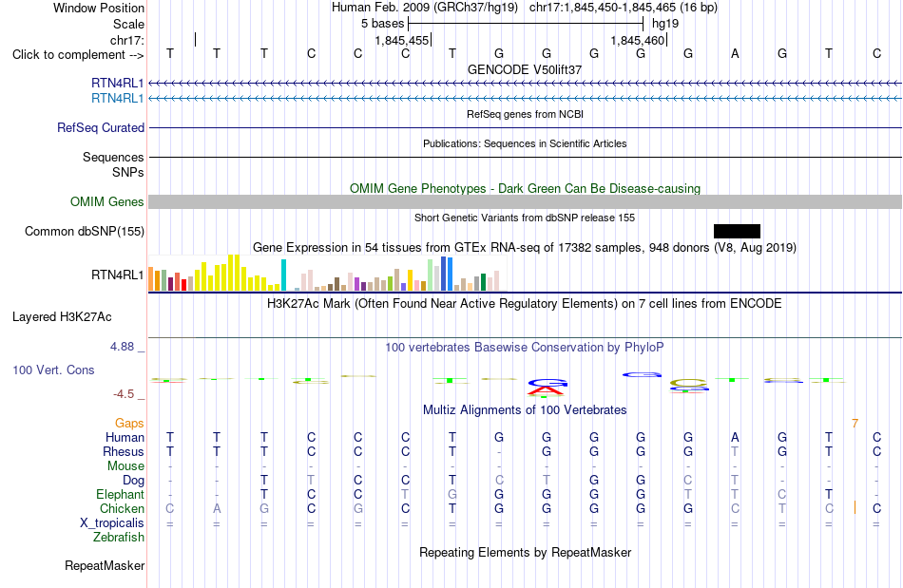Click the black Common dbSNP variant block
903x588 pixels.
(737, 231)
